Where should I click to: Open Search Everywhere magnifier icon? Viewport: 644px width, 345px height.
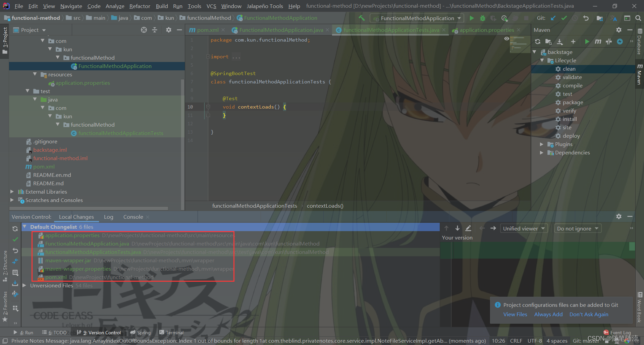coord(638,18)
